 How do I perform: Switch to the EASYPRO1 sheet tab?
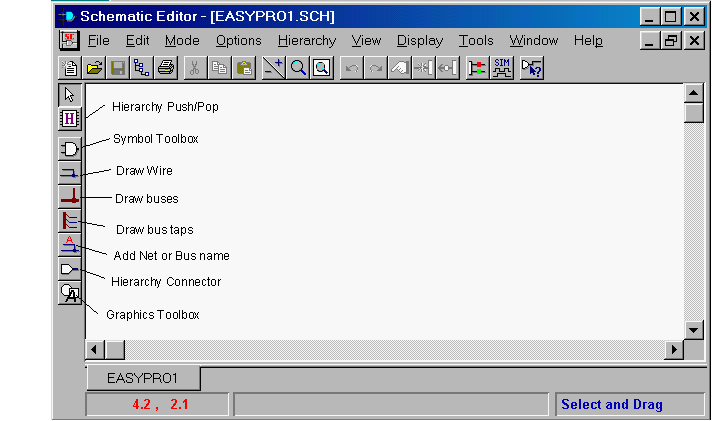(x=142, y=379)
